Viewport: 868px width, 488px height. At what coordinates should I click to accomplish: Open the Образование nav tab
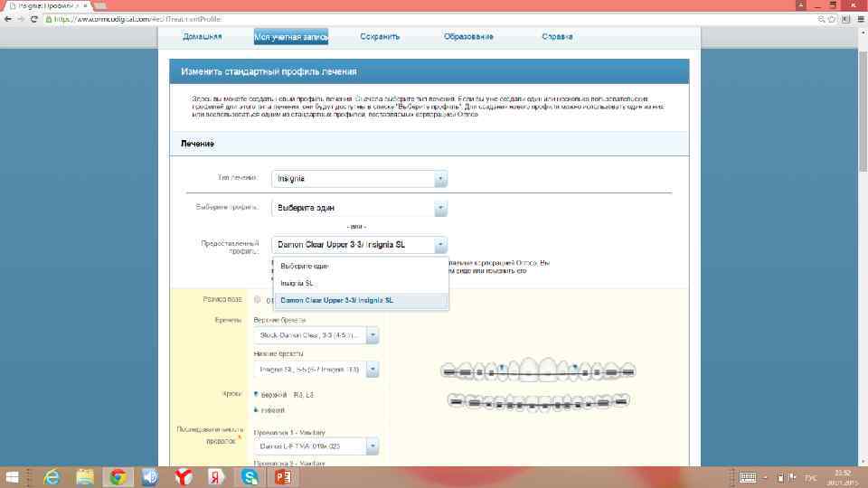pos(468,36)
